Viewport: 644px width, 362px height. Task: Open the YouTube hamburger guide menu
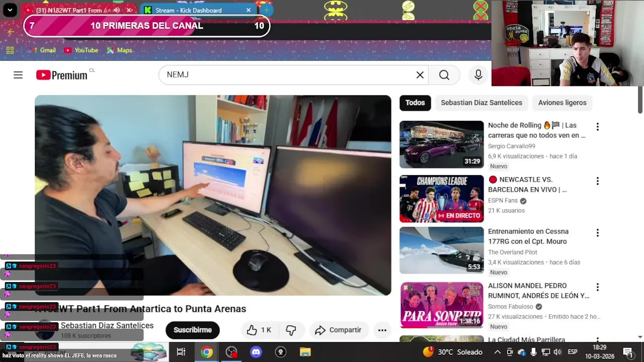(18, 75)
